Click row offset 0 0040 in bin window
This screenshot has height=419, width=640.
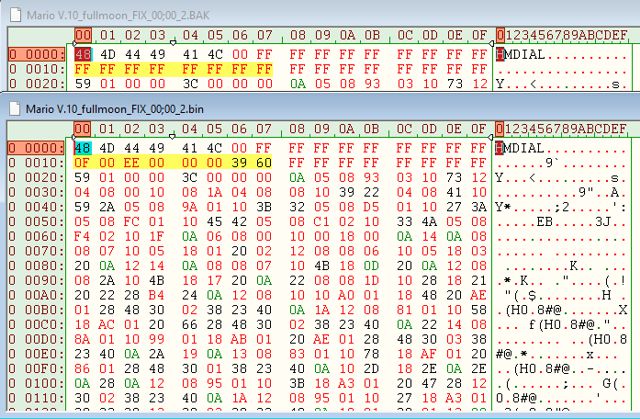click(x=36, y=207)
